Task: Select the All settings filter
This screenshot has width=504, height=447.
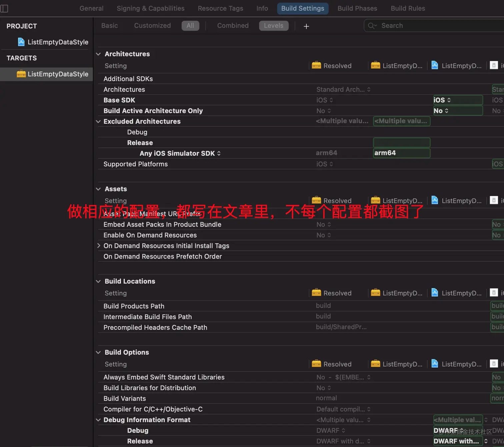Action: pyautogui.click(x=190, y=26)
